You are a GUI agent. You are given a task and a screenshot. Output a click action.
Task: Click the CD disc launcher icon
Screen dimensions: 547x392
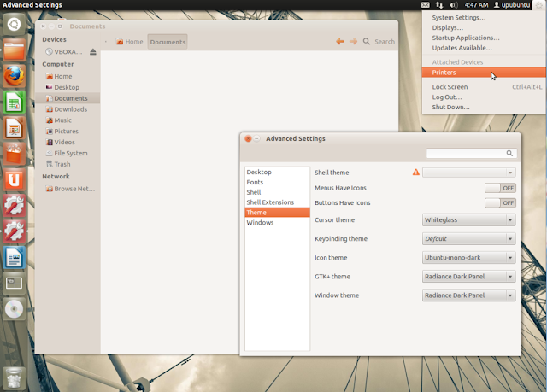point(14,309)
